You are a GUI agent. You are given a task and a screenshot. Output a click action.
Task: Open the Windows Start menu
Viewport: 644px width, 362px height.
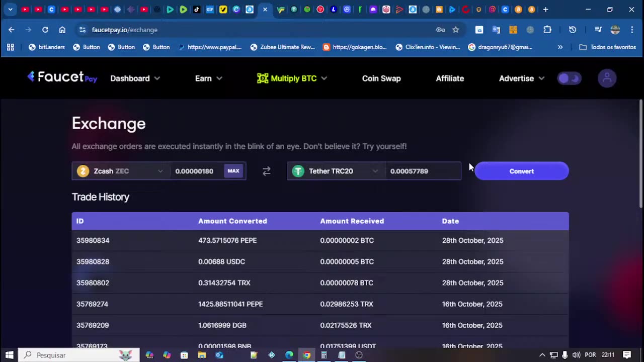(9, 355)
